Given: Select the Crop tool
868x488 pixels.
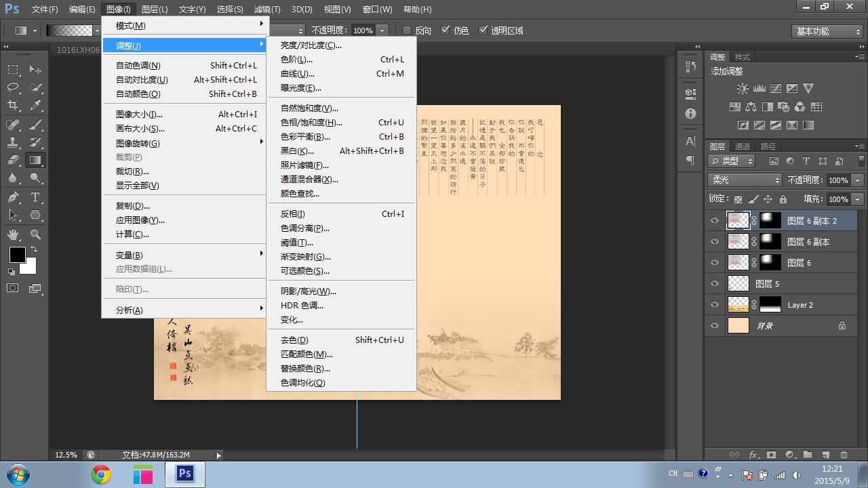Looking at the screenshot, I should pyautogui.click(x=13, y=105).
